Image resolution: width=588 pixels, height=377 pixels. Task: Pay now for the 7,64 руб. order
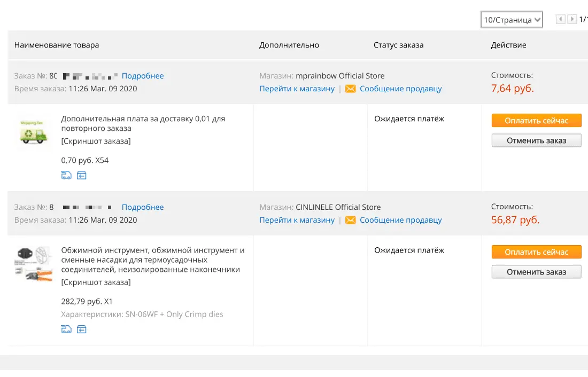tap(536, 121)
